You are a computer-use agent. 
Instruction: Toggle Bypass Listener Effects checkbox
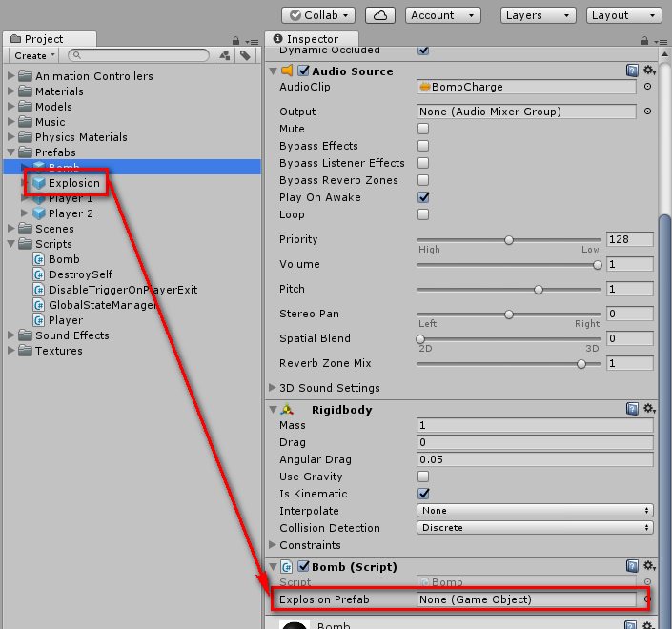[x=423, y=163]
